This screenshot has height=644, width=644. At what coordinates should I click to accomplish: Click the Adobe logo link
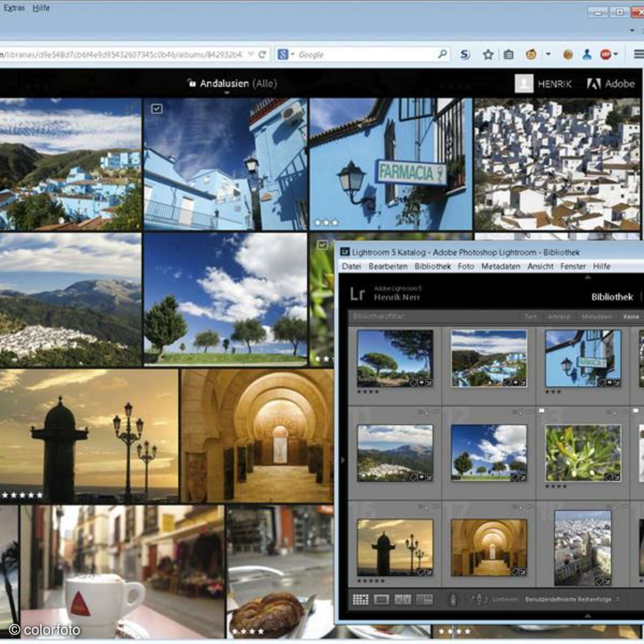(x=611, y=84)
